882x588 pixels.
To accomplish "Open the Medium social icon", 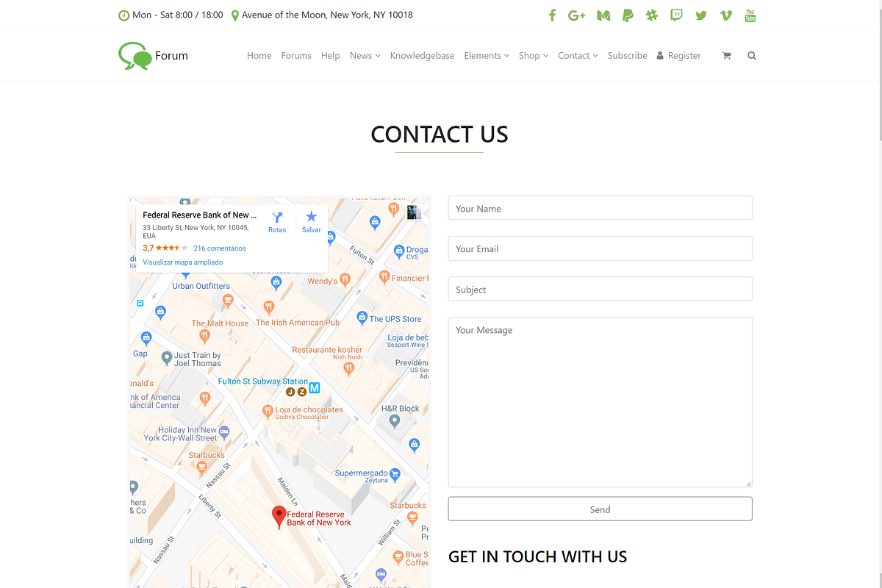I will (x=603, y=15).
